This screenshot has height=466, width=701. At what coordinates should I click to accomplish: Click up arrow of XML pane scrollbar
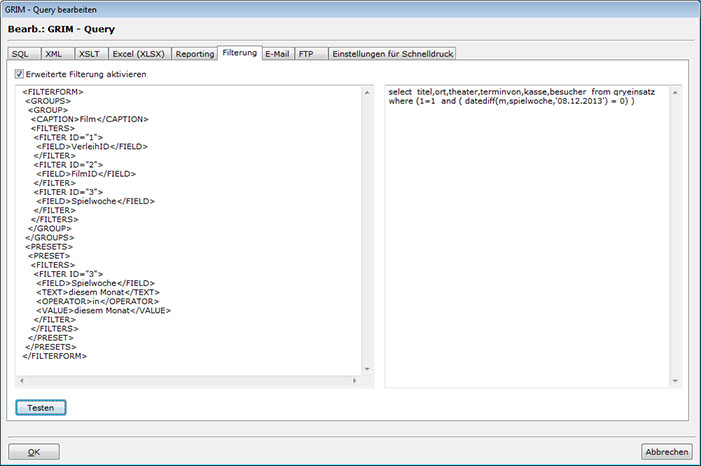pos(366,93)
